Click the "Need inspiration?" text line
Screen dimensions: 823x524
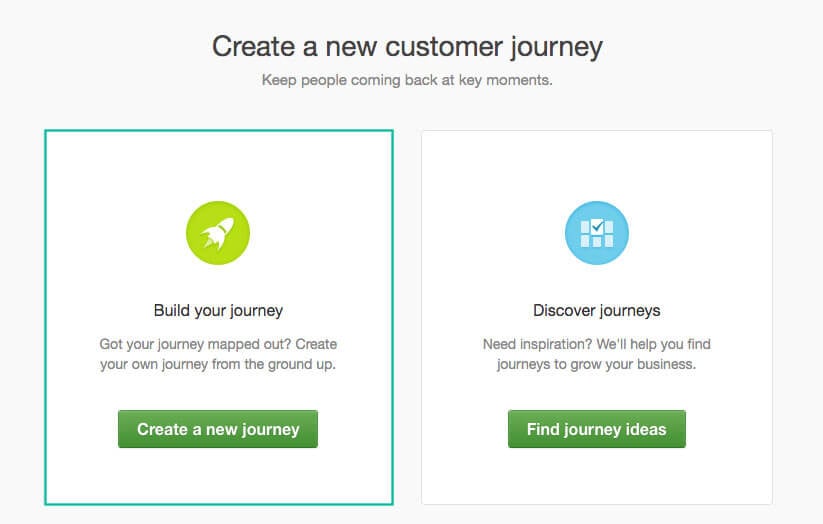pos(597,344)
